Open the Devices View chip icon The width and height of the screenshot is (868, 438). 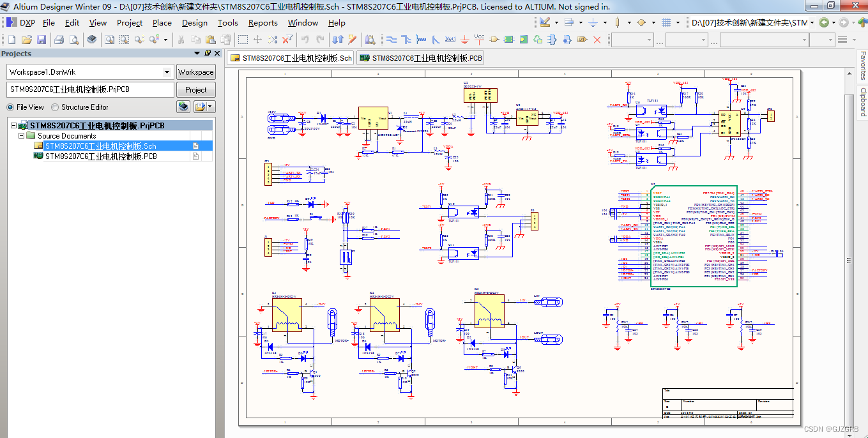(x=92, y=40)
